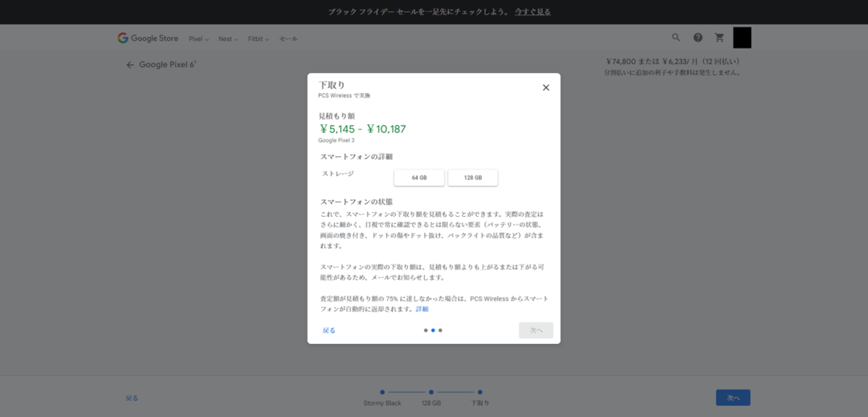Click the スマートフォンの詳細 heading
Viewport: 868px width, 417px height.
[357, 157]
